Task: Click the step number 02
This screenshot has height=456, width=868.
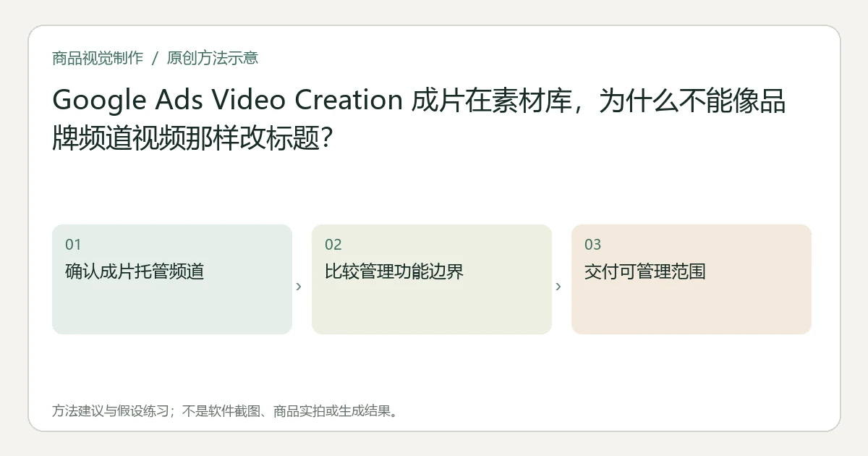Action: (333, 245)
